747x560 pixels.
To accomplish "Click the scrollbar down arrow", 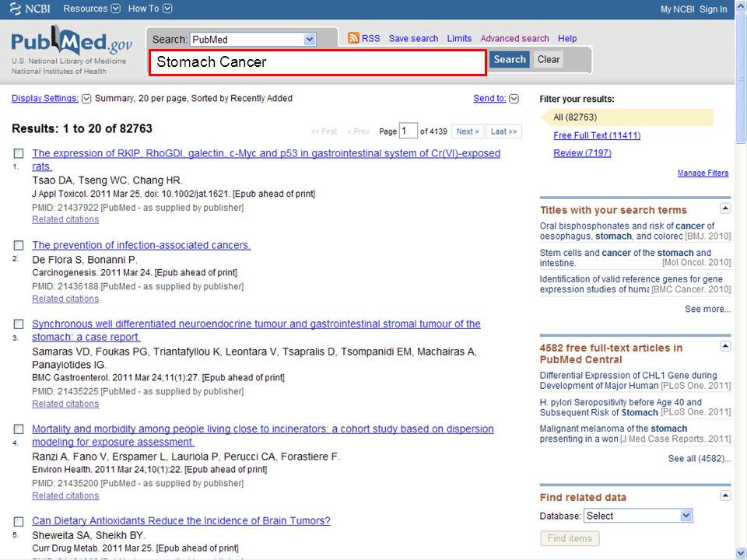I will pyautogui.click(x=741, y=553).
